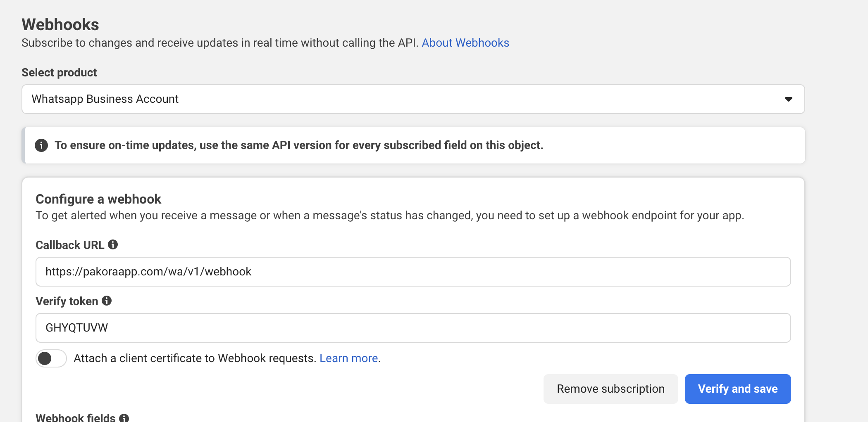Click the Select product label
Viewport: 868px width, 422px height.
pos(59,73)
